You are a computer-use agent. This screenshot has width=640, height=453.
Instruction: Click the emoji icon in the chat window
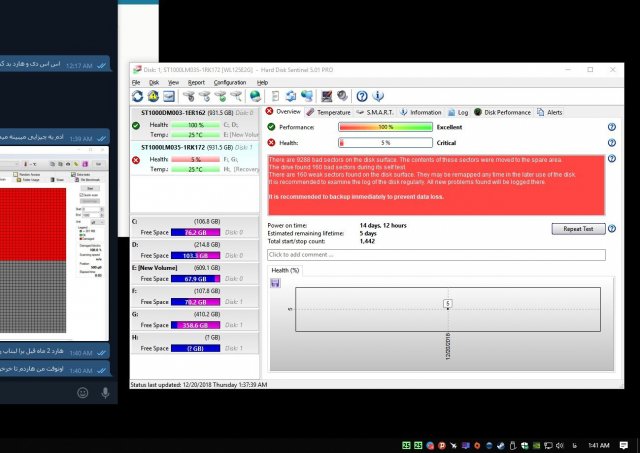coord(83,392)
